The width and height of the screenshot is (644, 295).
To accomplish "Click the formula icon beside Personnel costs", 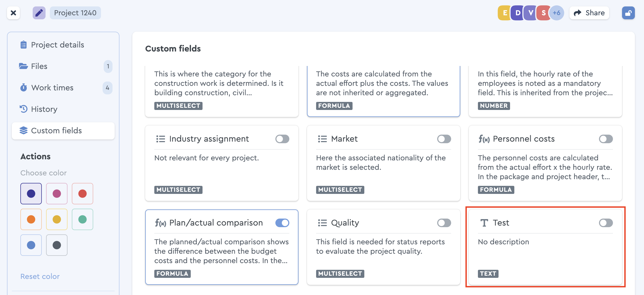I will pos(484,139).
